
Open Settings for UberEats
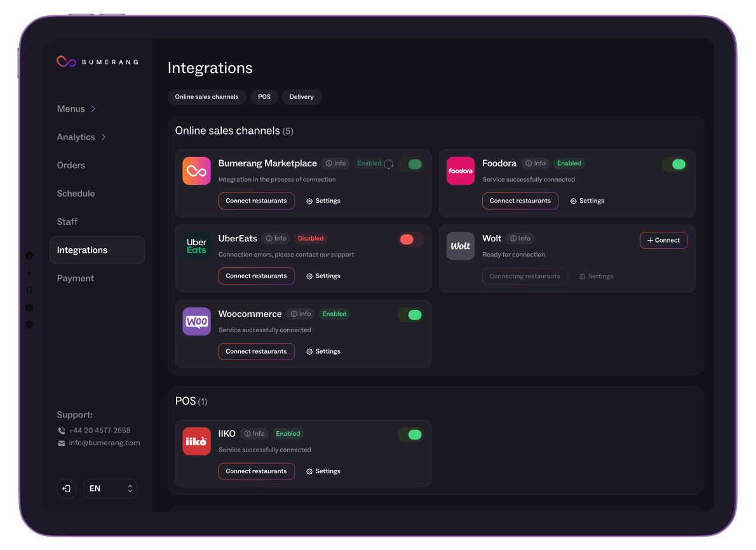point(323,276)
